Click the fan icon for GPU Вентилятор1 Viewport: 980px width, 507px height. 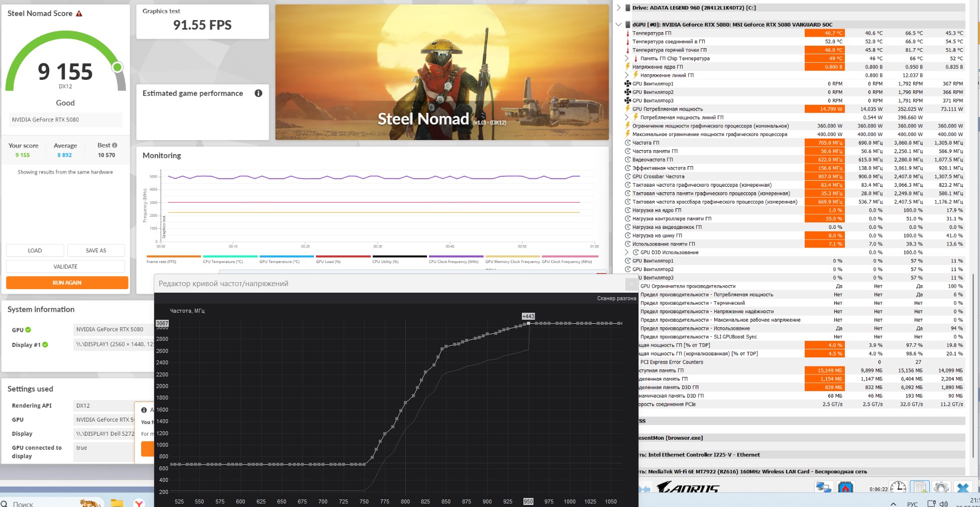627,84
